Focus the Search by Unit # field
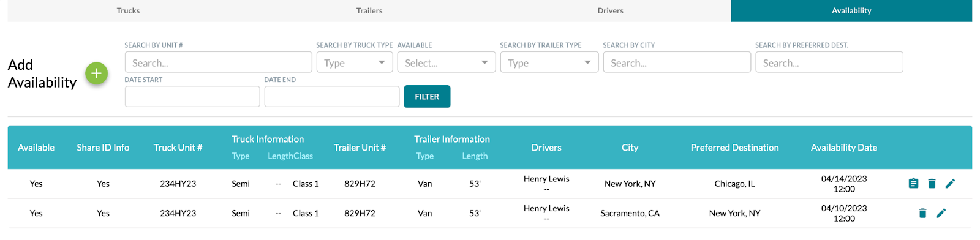The width and height of the screenshot is (980, 240). tap(219, 62)
